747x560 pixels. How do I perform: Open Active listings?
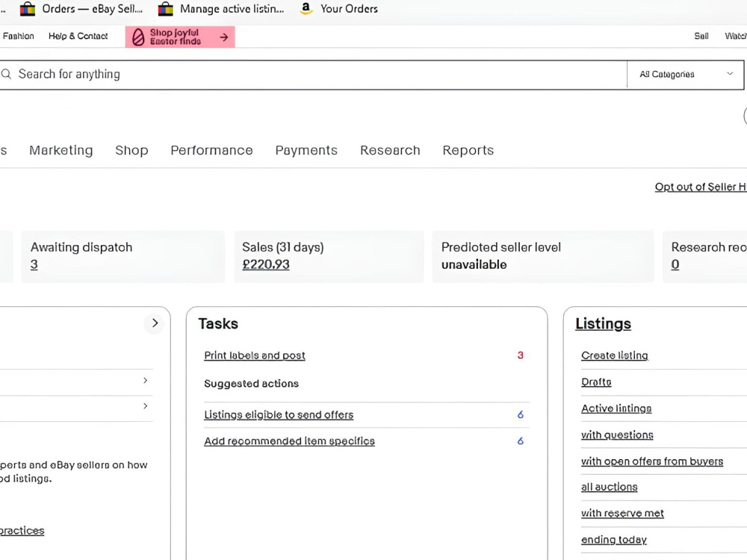tap(616, 408)
